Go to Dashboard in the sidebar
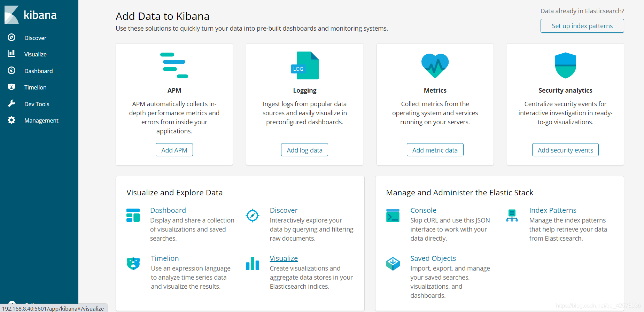This screenshot has height=312, width=644. point(39,71)
